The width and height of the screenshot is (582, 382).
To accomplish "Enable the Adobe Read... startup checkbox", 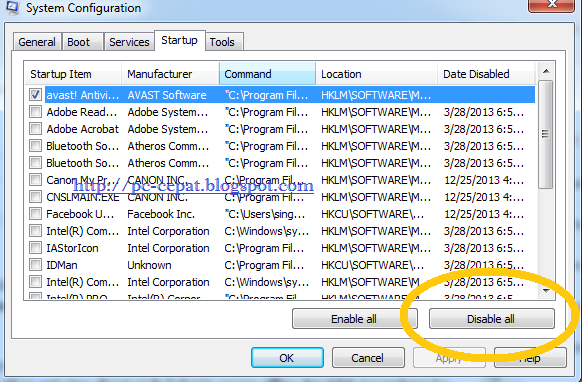I will 35,112.
